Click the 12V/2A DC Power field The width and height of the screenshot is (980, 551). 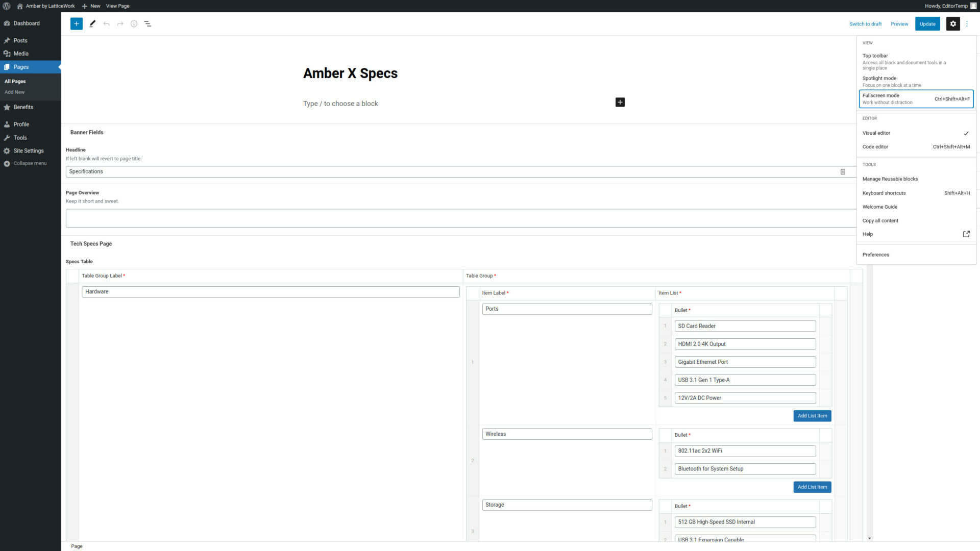[x=745, y=398]
